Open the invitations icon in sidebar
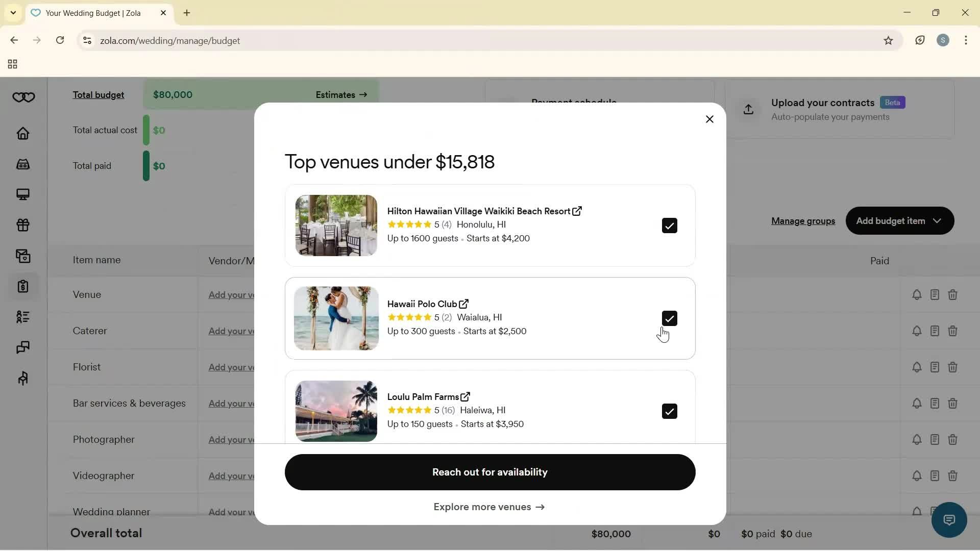Image resolution: width=980 pixels, height=551 pixels. pos(22,256)
